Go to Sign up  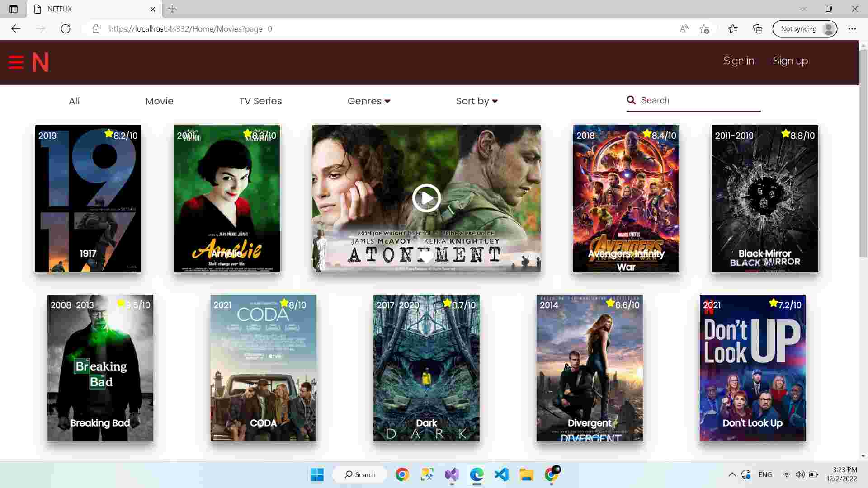790,61
